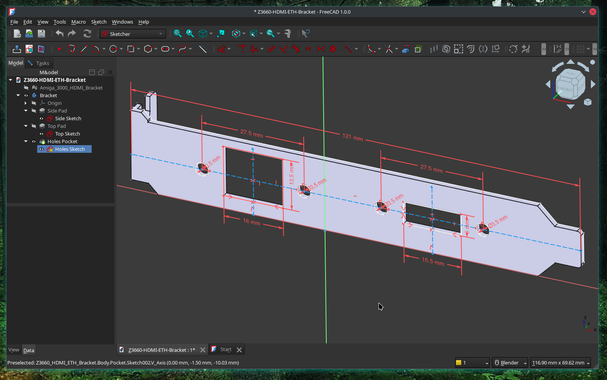Toggle visibility eye of Holes Sketch

pos(41,149)
